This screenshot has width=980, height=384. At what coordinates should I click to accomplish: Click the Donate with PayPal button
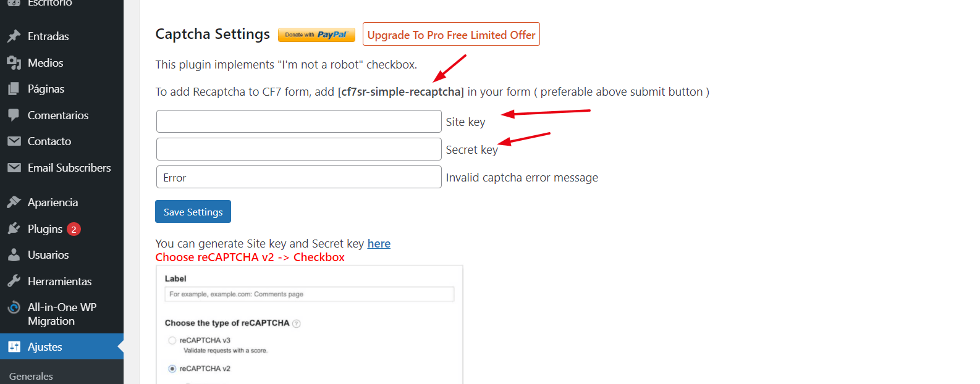tap(316, 35)
